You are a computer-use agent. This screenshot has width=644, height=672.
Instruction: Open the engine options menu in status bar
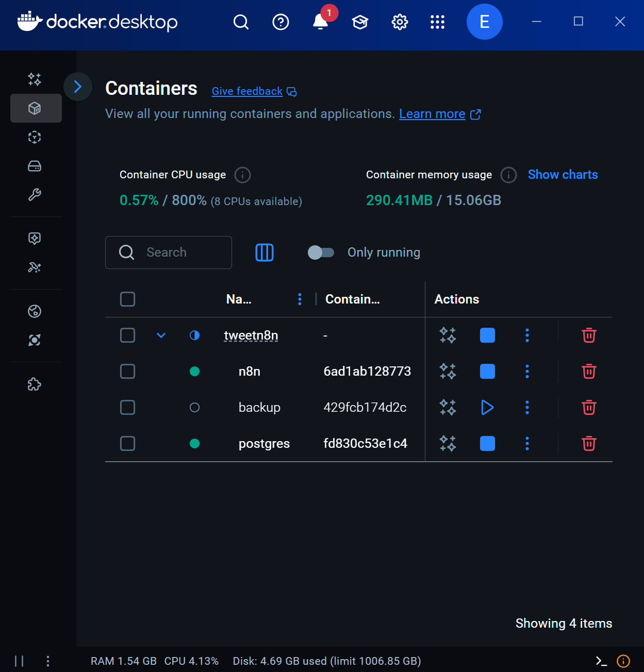[48, 661]
